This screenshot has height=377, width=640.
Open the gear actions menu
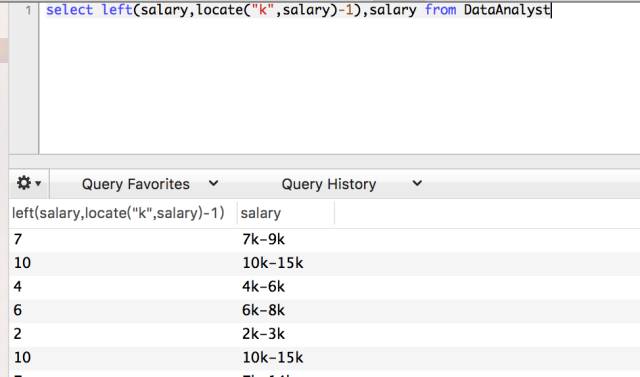pyautogui.click(x=29, y=183)
